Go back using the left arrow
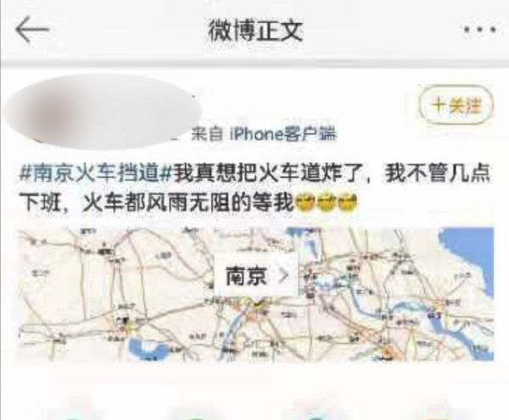509x420 pixels. coord(32,30)
